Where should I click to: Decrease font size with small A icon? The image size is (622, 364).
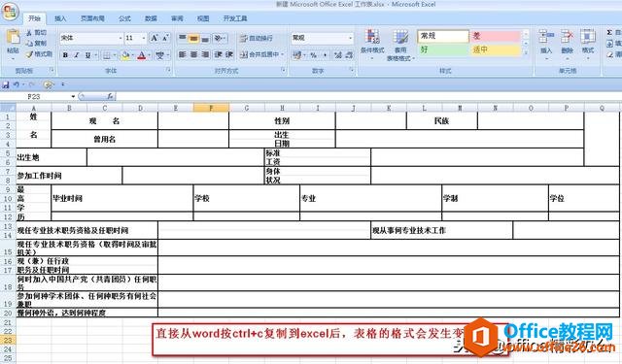click(x=166, y=38)
